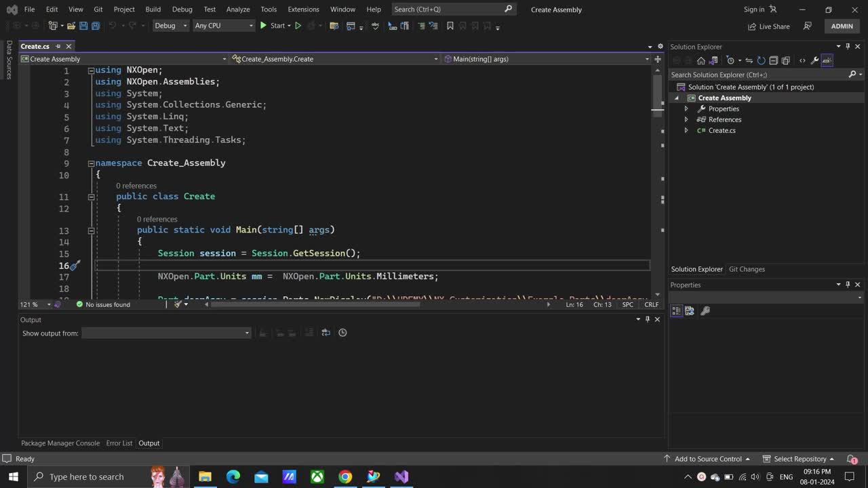This screenshot has width=868, height=488.
Task: Open the Live Share button
Action: coord(769,26)
